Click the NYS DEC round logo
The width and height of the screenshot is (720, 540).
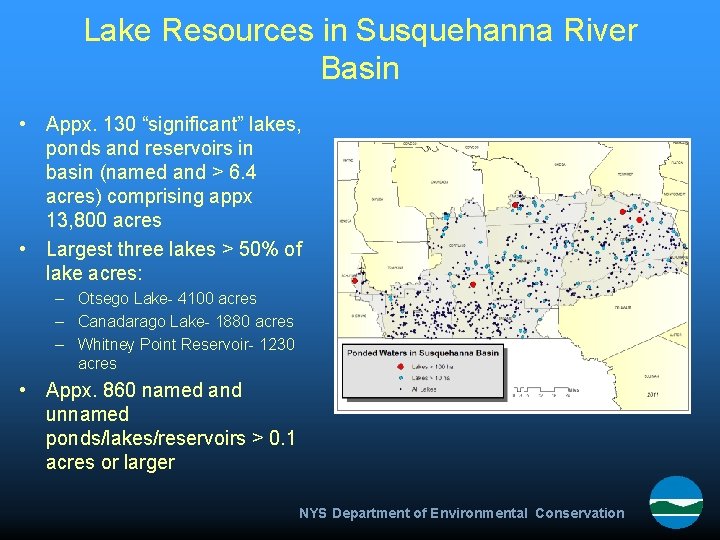point(676,502)
